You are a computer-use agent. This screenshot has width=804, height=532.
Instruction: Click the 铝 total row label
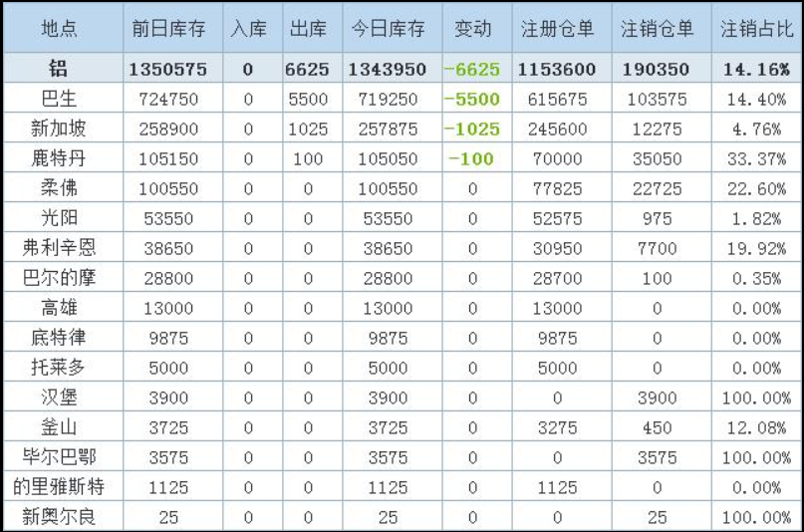pos(62,69)
